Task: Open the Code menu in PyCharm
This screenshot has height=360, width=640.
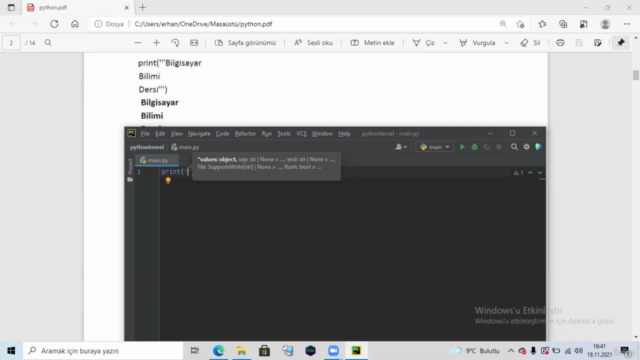Action: pyautogui.click(x=222, y=134)
